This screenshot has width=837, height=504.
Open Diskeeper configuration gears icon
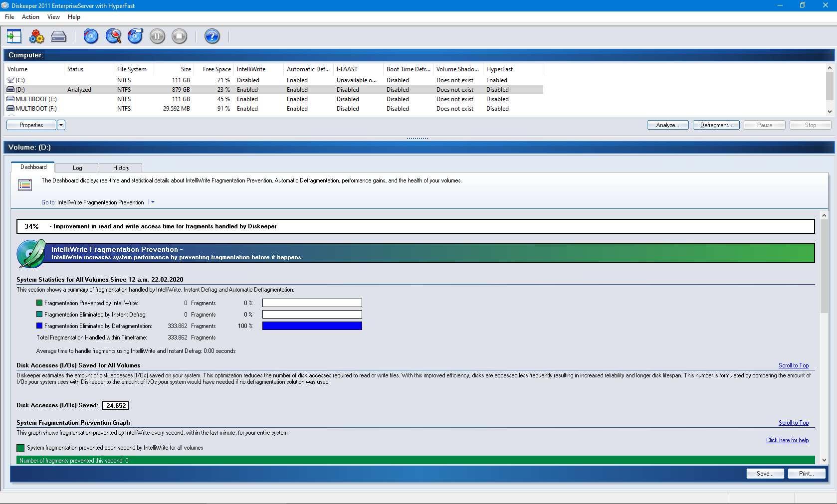tap(36, 36)
